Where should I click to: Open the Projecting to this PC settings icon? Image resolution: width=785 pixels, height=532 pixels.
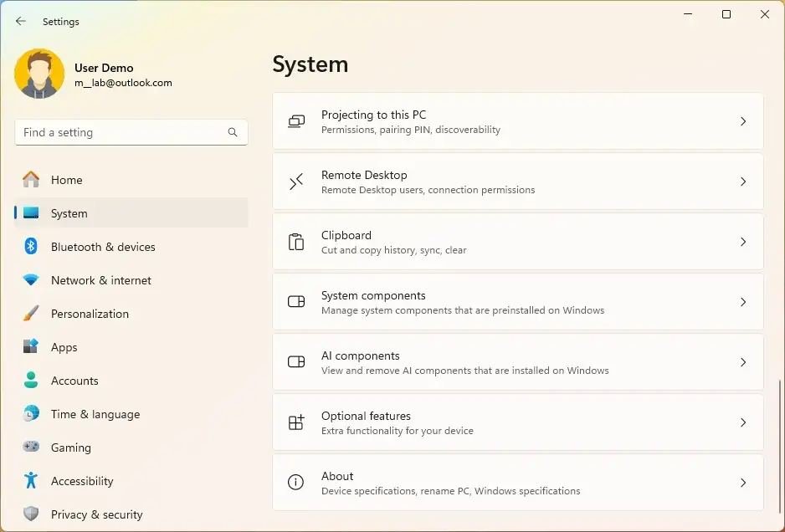click(x=296, y=121)
